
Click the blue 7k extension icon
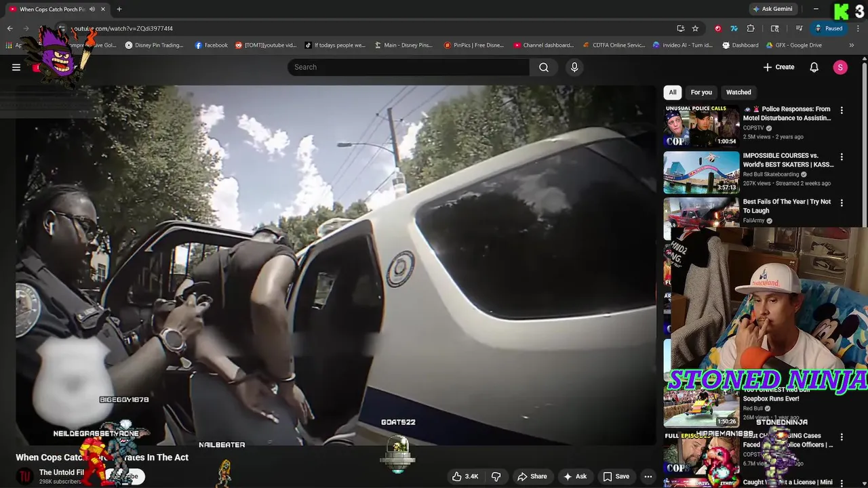pos(734,28)
